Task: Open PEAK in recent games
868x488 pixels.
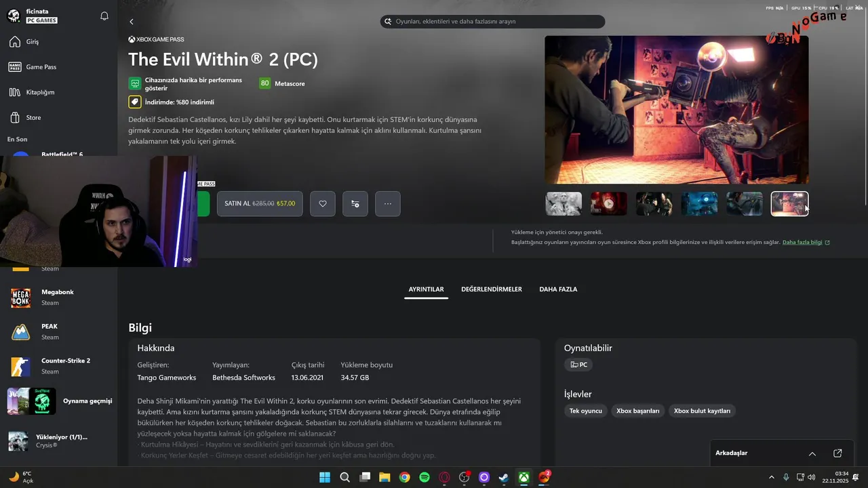Action: [58, 332]
